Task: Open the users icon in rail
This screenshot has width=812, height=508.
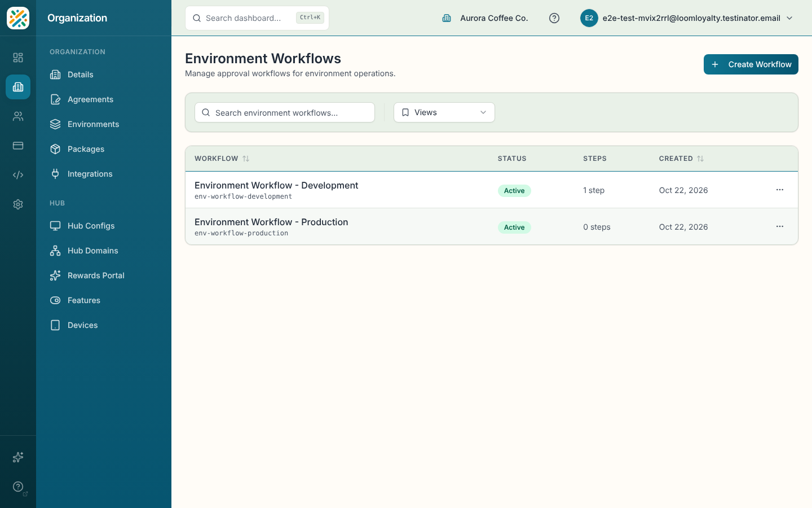Action: click(x=18, y=116)
